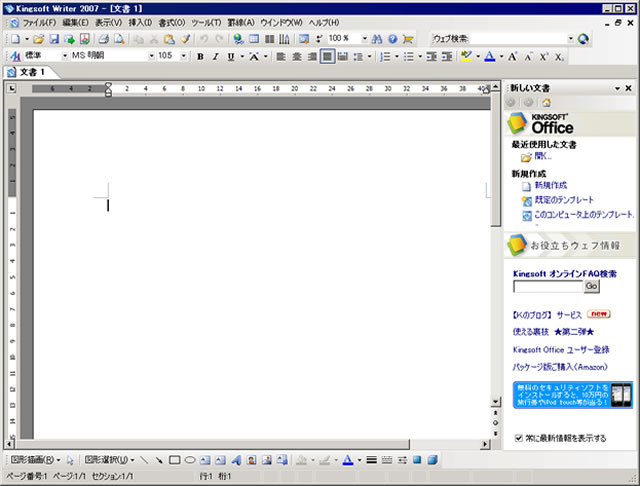Expand the highlight color dropdown arrow
The width and height of the screenshot is (640, 486).
click(x=478, y=57)
